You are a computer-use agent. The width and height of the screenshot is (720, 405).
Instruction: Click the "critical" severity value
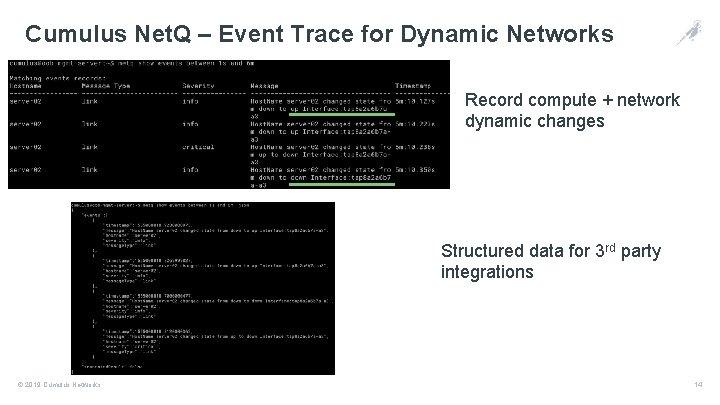[x=198, y=147]
